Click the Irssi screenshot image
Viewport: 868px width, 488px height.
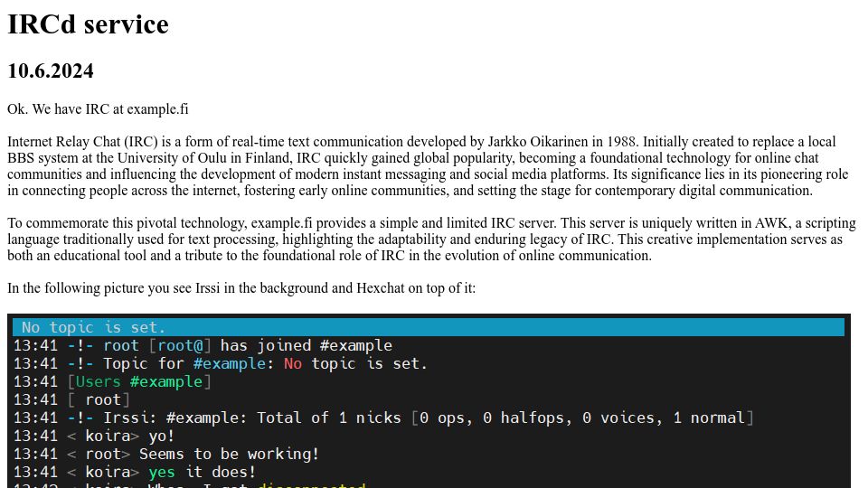[x=429, y=401]
